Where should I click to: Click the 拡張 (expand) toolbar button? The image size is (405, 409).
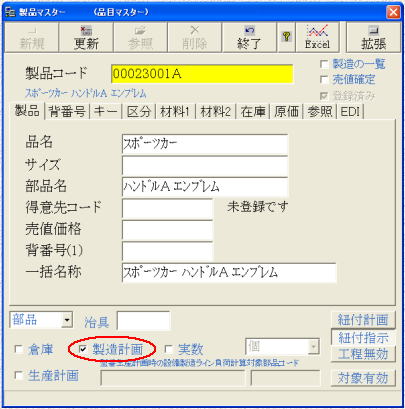(x=374, y=37)
